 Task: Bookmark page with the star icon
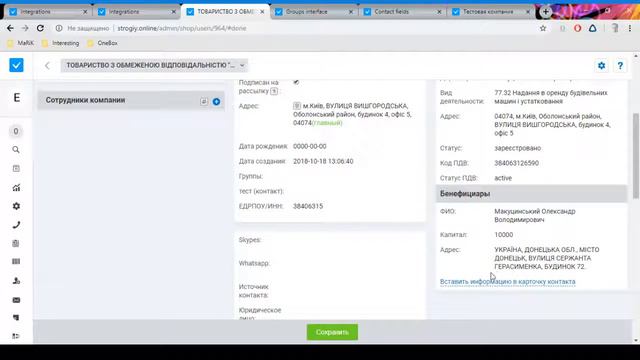click(x=543, y=28)
